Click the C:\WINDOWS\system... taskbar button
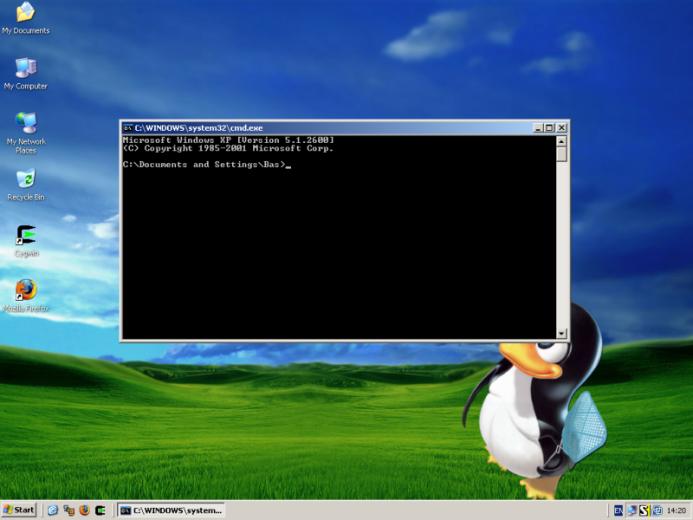This screenshot has height=520, width=693. (x=171, y=510)
